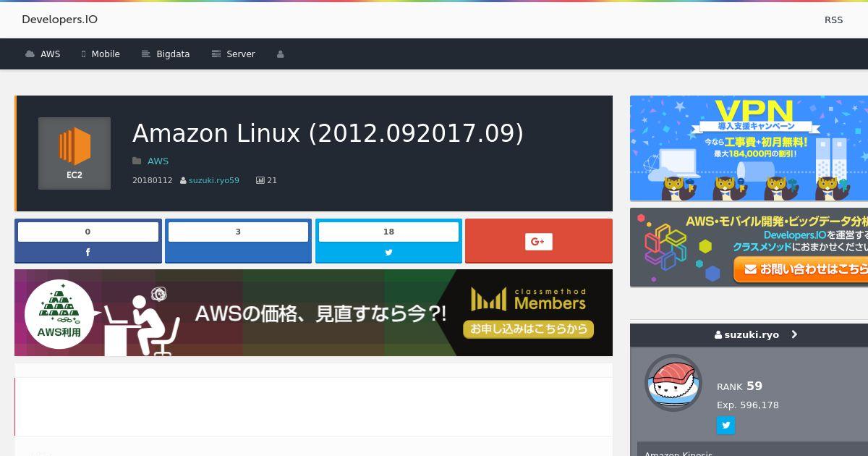The width and height of the screenshot is (868, 456).
Task: Click the user icon in navigation bar
Action: [x=280, y=54]
